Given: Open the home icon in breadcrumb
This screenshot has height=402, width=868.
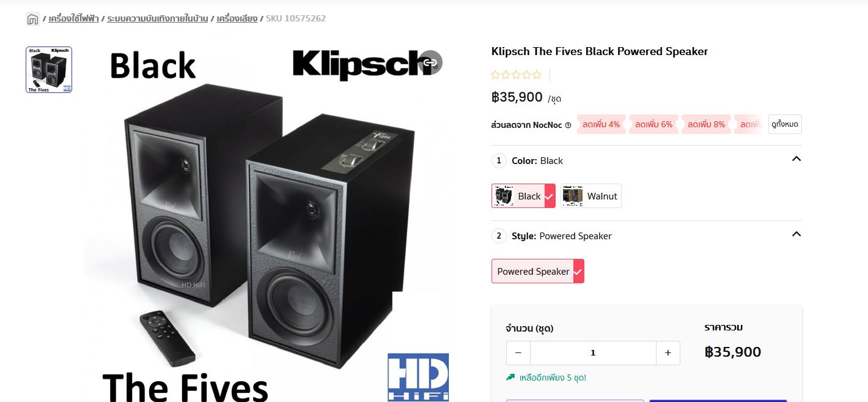Looking at the screenshot, I should pyautogui.click(x=33, y=19).
